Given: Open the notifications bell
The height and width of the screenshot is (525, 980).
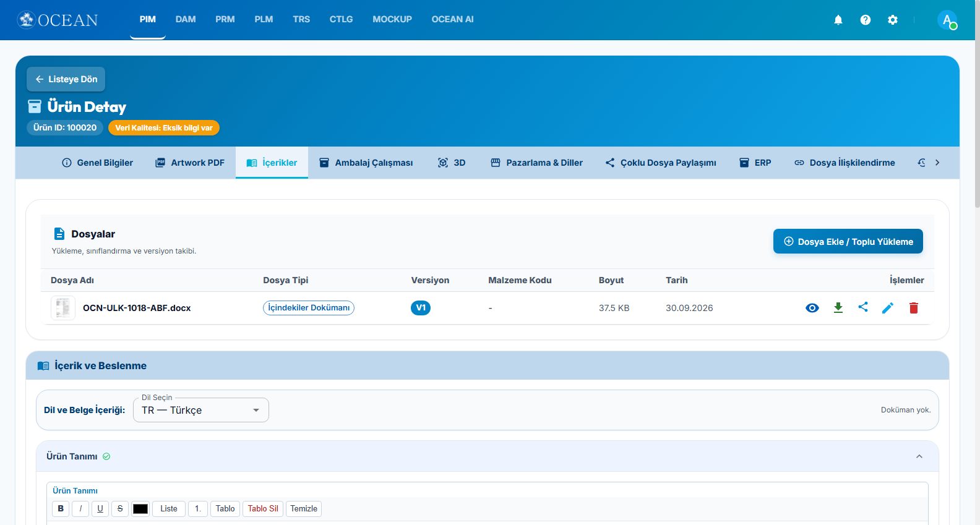Looking at the screenshot, I should [x=838, y=20].
